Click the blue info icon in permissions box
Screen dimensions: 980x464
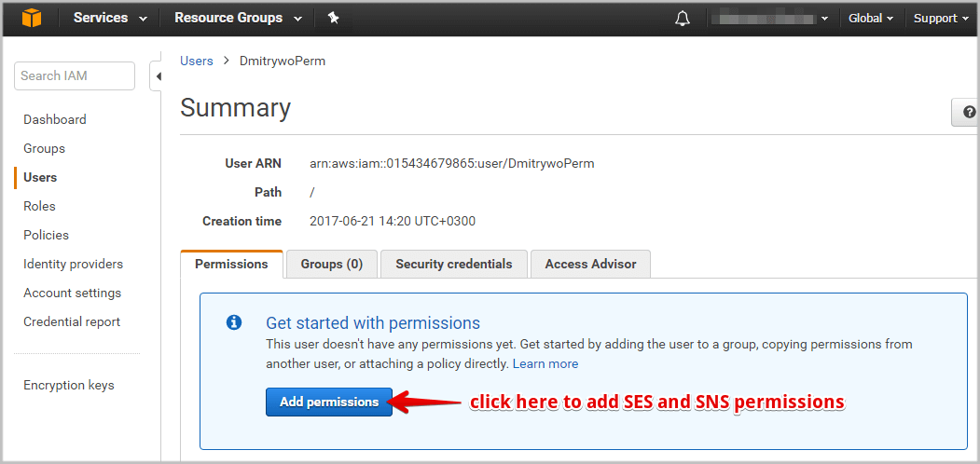pos(234,323)
